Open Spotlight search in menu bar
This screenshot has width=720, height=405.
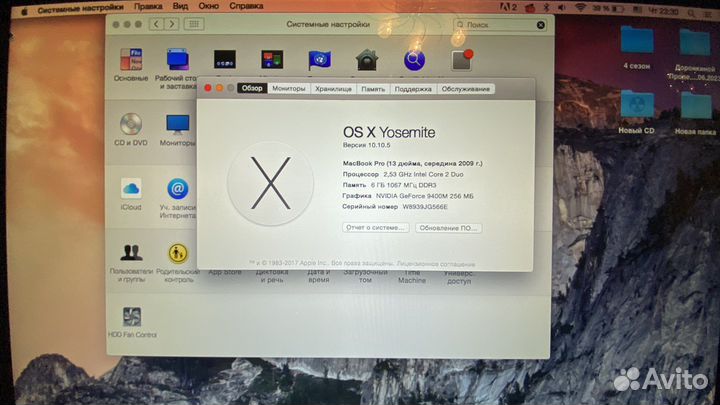click(x=691, y=13)
